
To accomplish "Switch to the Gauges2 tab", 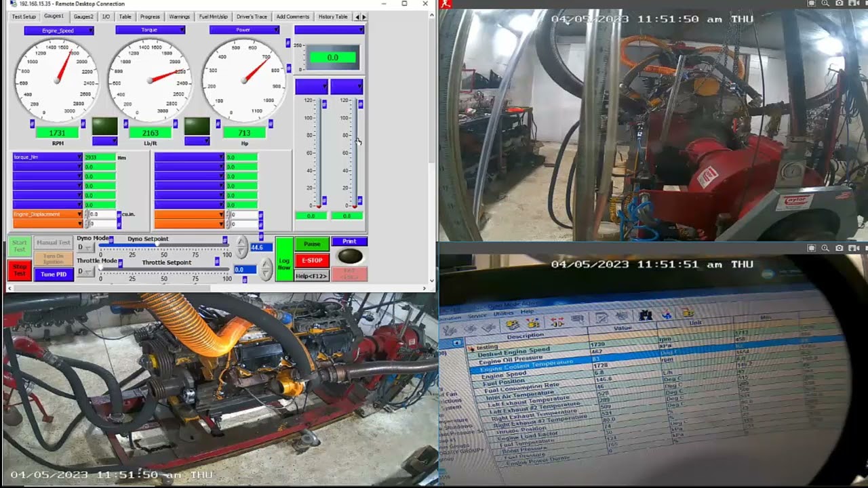I will click(83, 16).
